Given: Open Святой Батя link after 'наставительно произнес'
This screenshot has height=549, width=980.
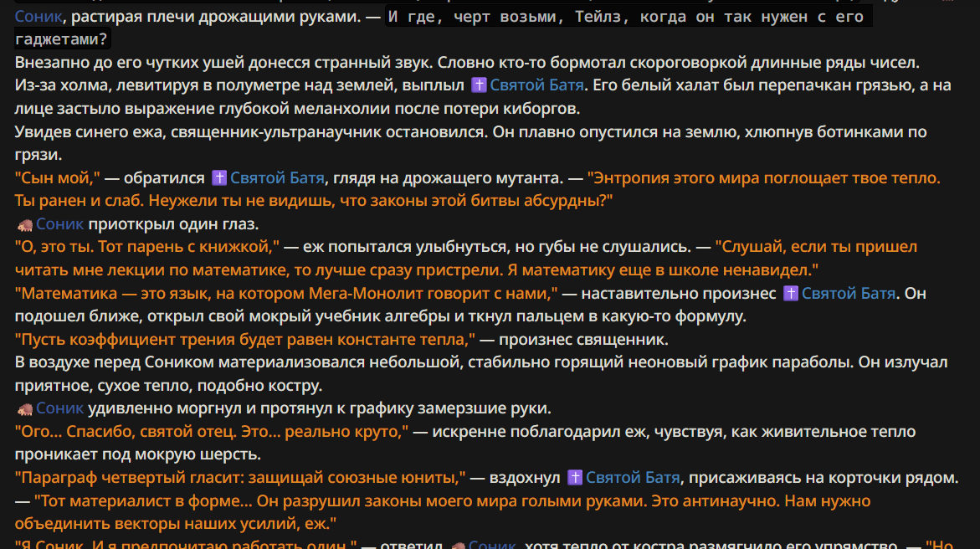Looking at the screenshot, I should 848,293.
